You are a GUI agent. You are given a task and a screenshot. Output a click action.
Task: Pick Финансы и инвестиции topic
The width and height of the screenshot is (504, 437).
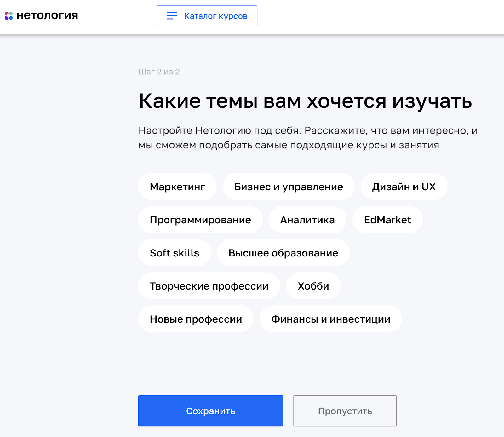[331, 319]
